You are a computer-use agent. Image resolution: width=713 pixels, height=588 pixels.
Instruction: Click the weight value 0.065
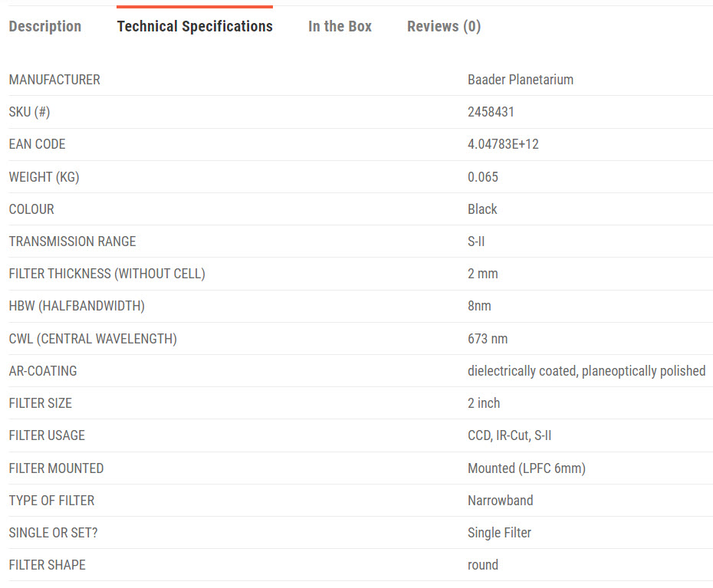pyautogui.click(x=483, y=177)
